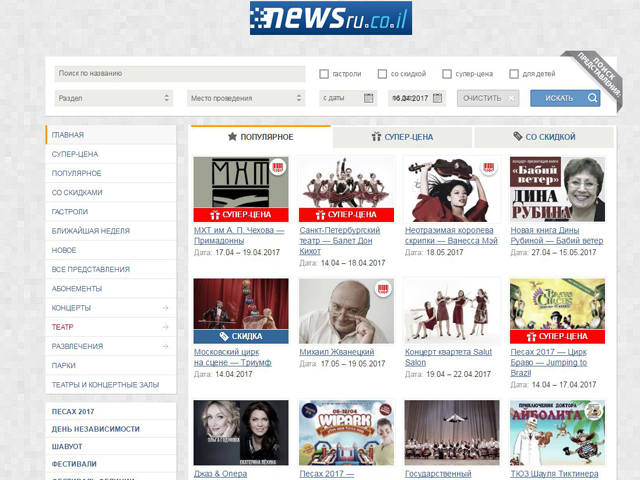This screenshot has height=480, width=640.
Task: Click the tag icon on Со скидкой tab
Action: click(x=518, y=136)
